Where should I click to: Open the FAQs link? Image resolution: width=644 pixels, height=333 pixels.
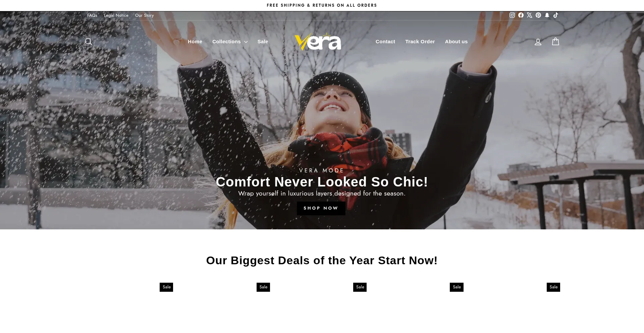click(92, 15)
